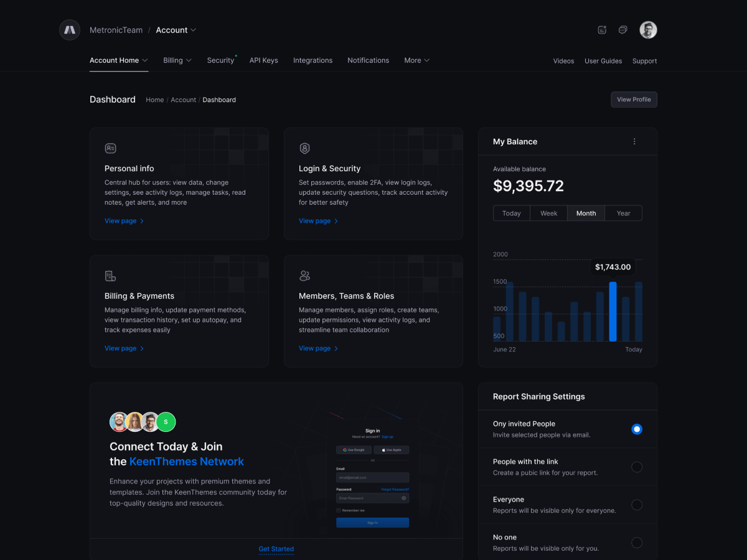Click the Personal info card icon
Screen dimensions: 747x560
110,149
